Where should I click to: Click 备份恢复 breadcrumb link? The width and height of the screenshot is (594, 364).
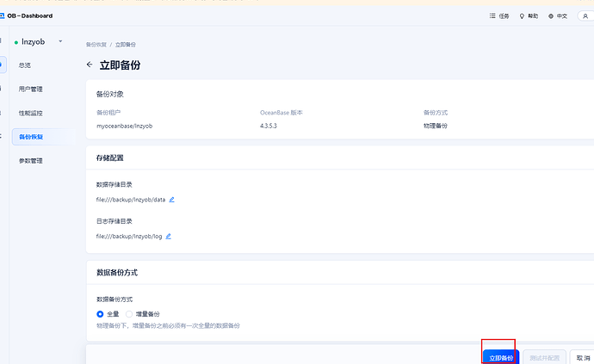[96, 44]
